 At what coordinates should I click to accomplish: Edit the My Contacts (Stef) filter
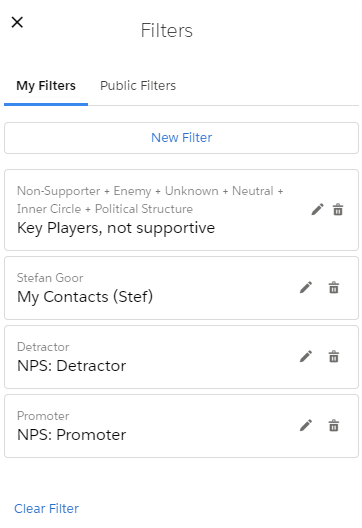(306, 288)
